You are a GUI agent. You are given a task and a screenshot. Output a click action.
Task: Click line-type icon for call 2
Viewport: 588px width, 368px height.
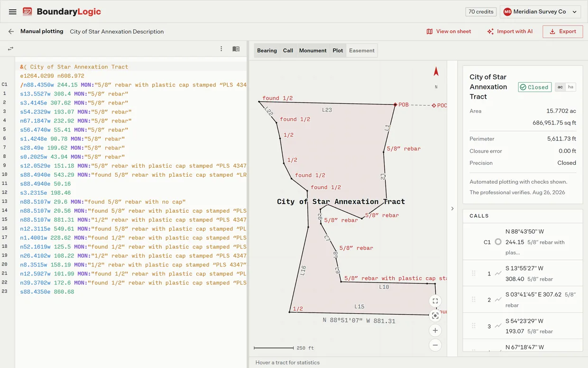tap(498, 300)
